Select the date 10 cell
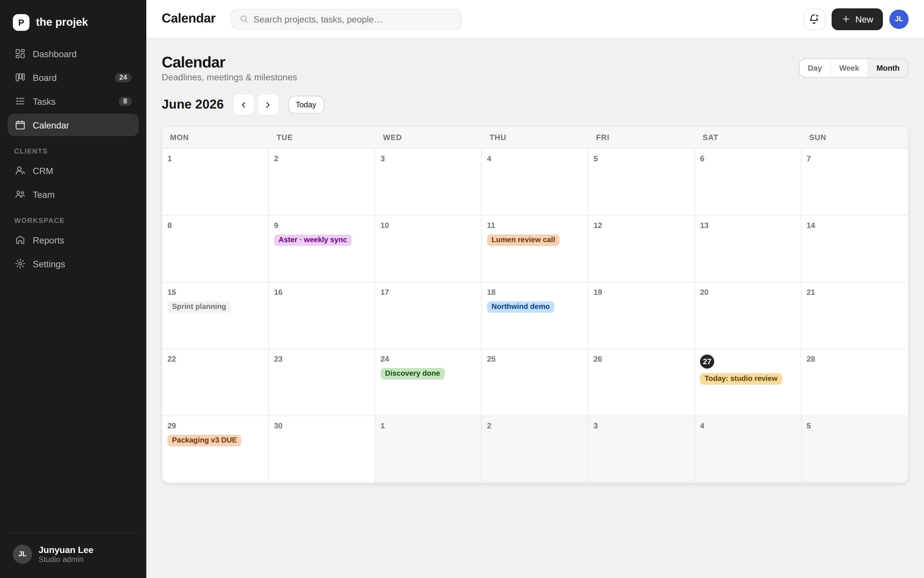The width and height of the screenshot is (924, 578). pyautogui.click(x=428, y=249)
